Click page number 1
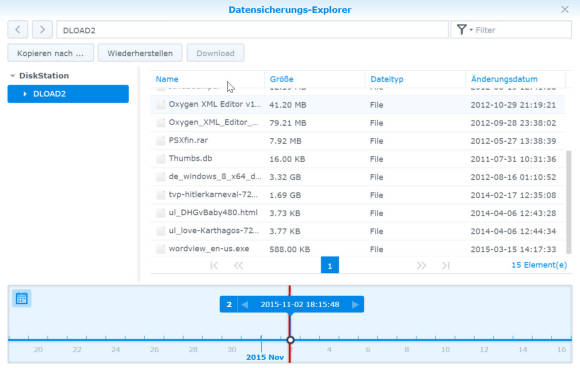This screenshot has width=580, height=368. coord(330,265)
